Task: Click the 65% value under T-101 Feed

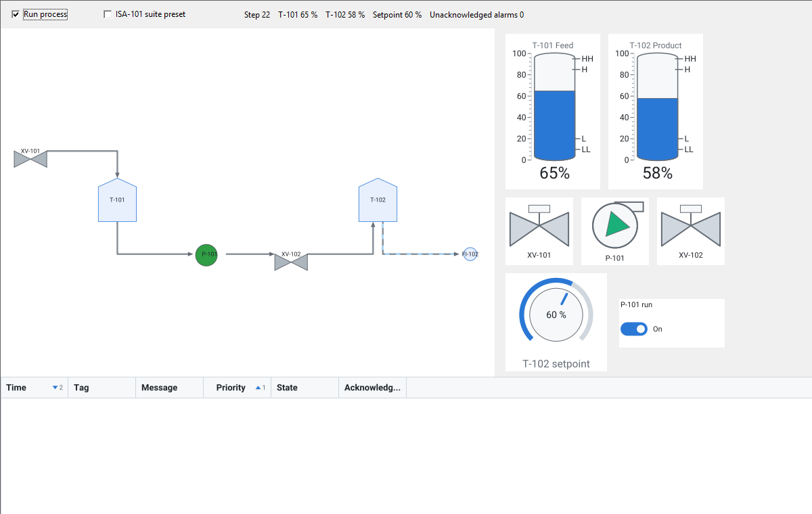Action: 555,173
